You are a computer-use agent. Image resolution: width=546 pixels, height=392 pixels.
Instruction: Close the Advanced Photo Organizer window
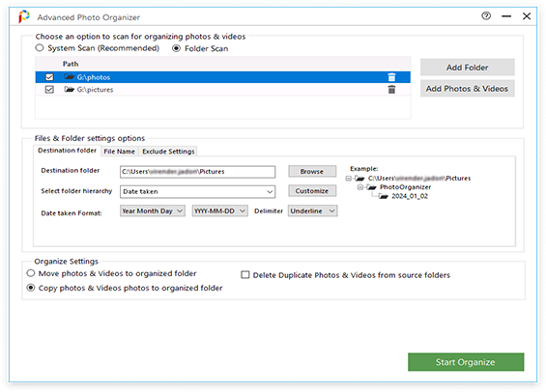527,16
